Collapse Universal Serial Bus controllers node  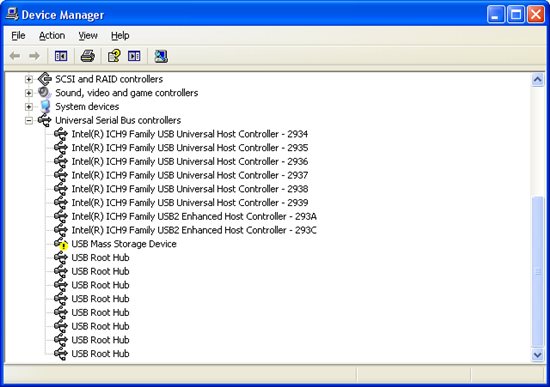coord(29,121)
